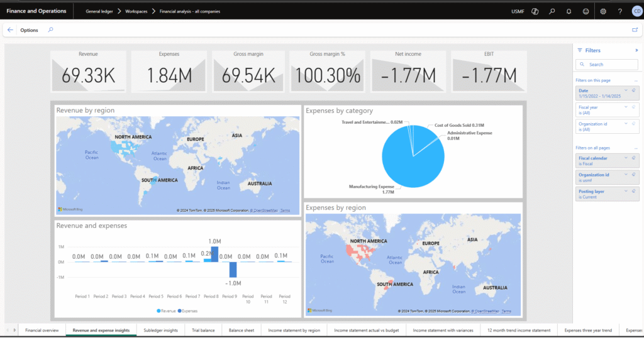
Task: Click the back arrow beside Options
Action: tap(10, 30)
